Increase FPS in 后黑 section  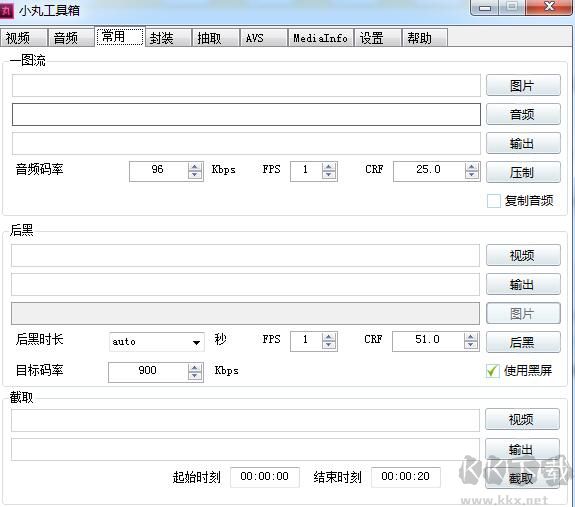pyautogui.click(x=329, y=337)
